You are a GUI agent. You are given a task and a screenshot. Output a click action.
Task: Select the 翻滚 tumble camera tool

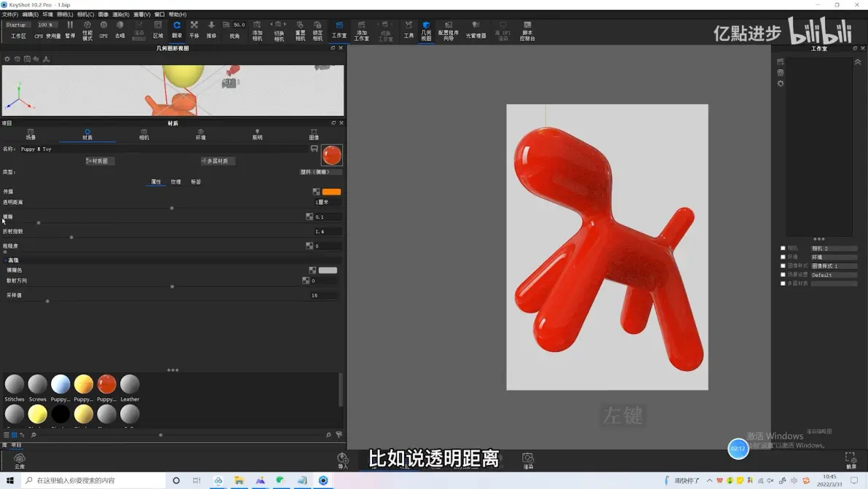(x=177, y=29)
